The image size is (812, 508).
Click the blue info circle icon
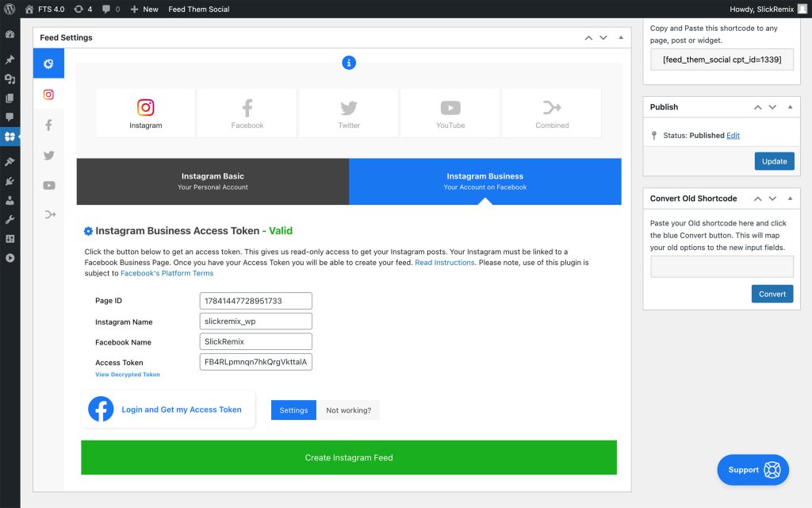tap(349, 63)
